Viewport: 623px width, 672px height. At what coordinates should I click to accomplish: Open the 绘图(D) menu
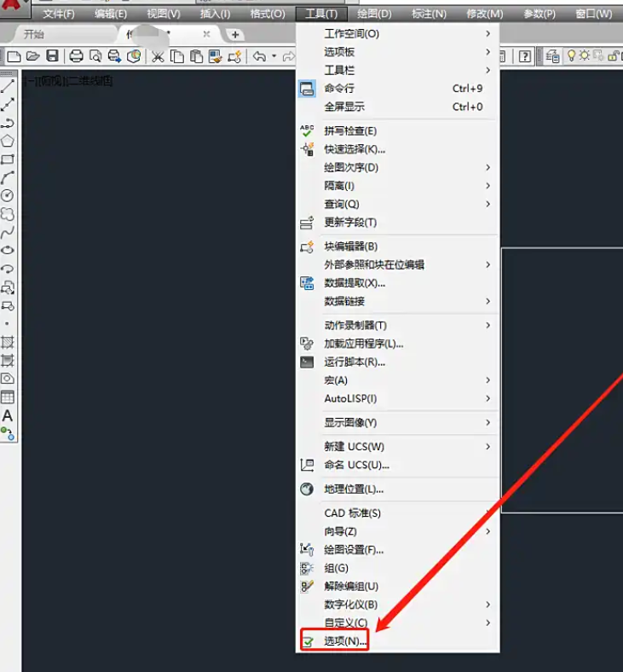375,14
